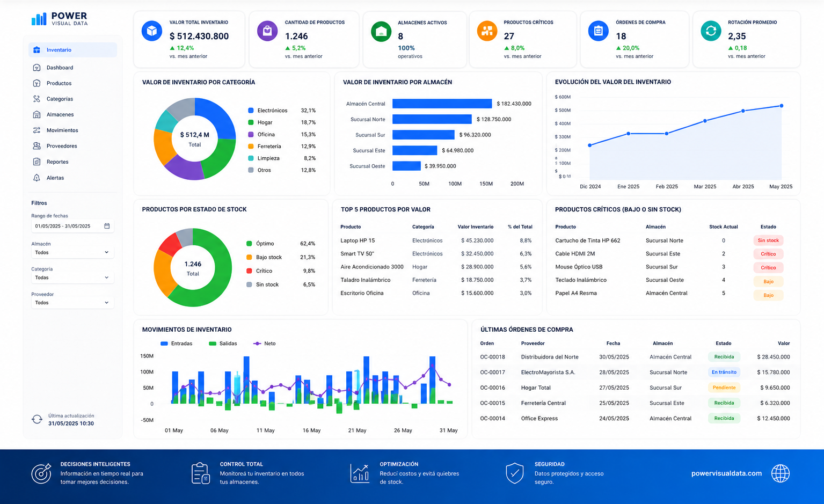The width and height of the screenshot is (824, 504).
Task: Click the May 2025 point on evolution chart
Action: pos(781,106)
